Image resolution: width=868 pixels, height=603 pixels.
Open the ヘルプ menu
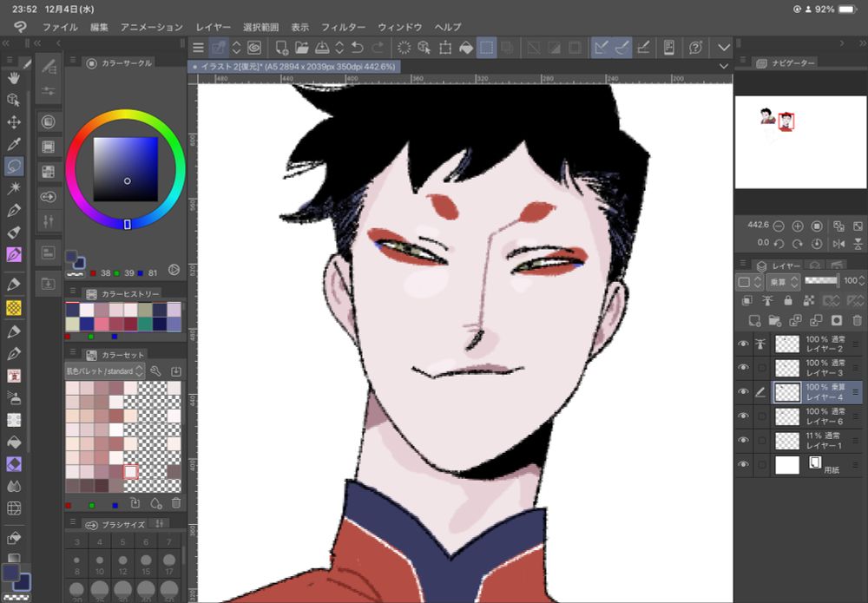[448, 27]
